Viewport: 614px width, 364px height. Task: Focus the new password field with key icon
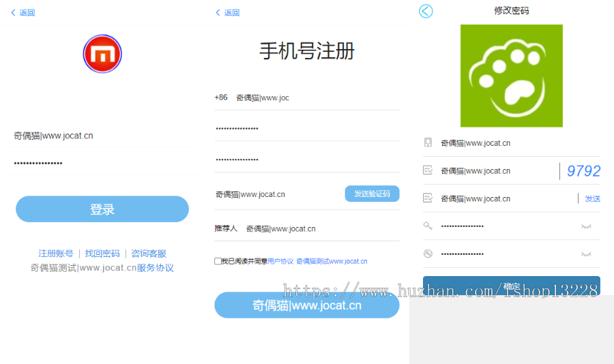tap(509, 226)
